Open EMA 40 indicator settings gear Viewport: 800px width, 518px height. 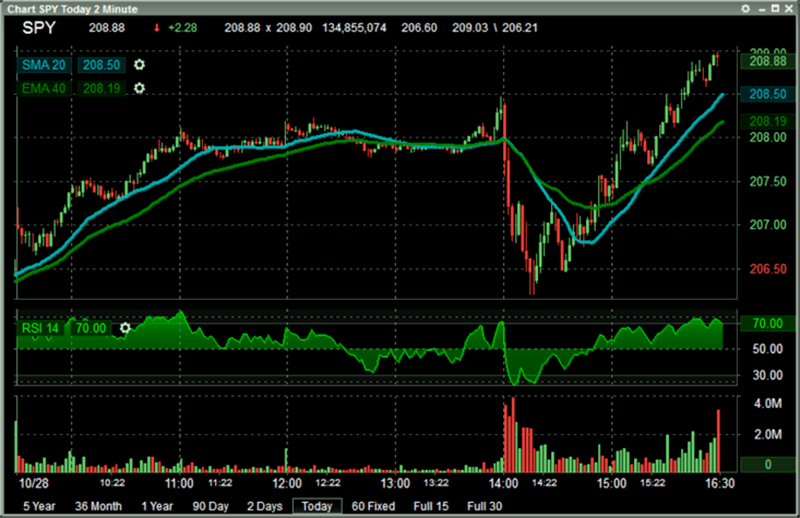(x=139, y=88)
